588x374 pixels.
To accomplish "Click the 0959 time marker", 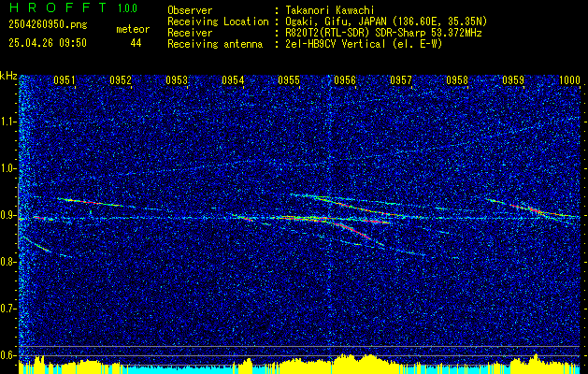I will click(513, 79).
